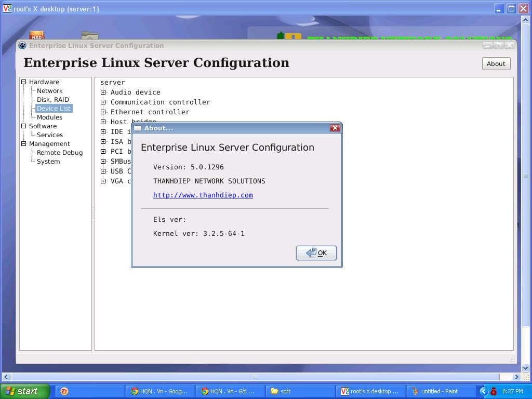Viewport: 532px width, 399px height.
Task: Switch to the untitled - Paint taskbar item
Action: point(440,391)
